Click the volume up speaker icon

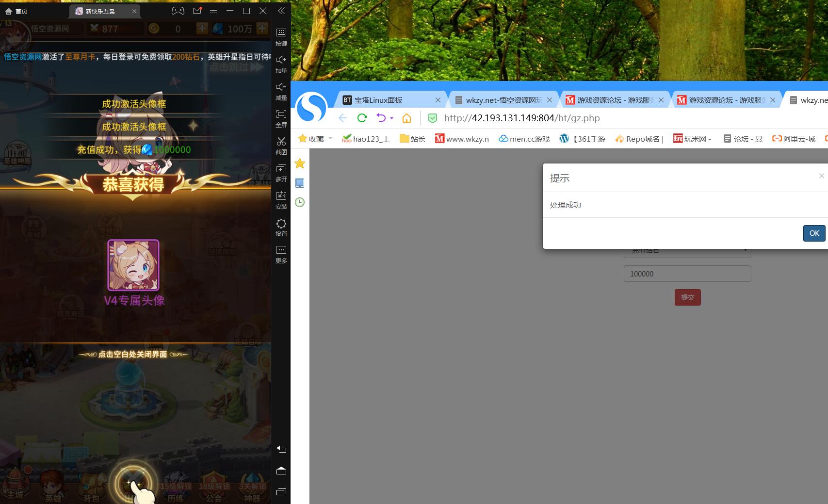[x=281, y=60]
